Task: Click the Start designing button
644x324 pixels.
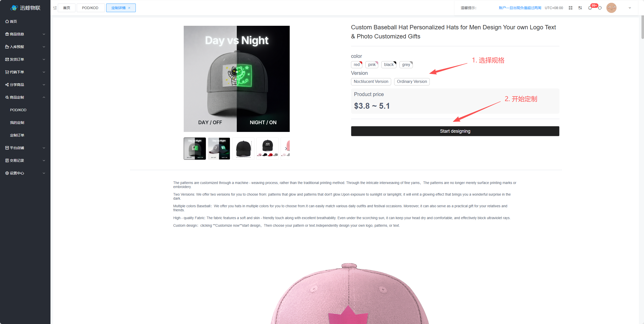Action: pyautogui.click(x=455, y=131)
